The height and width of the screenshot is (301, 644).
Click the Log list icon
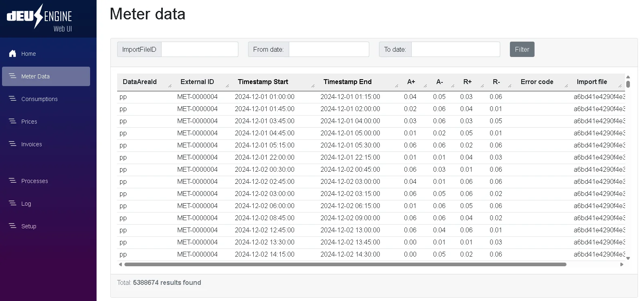coord(13,203)
